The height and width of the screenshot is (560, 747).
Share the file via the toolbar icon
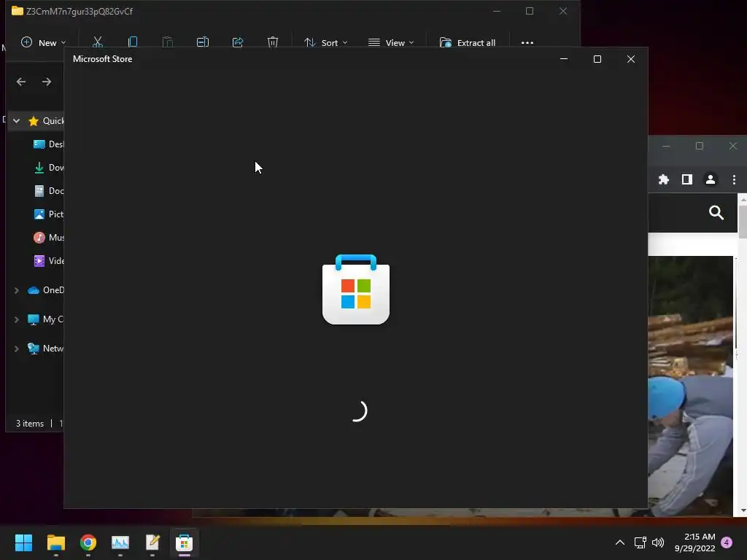(238, 42)
